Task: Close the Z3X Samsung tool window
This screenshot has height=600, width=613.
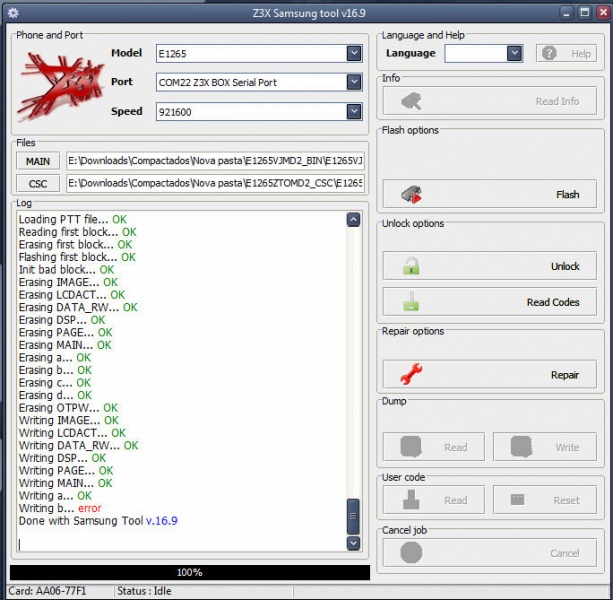Action: pos(603,13)
